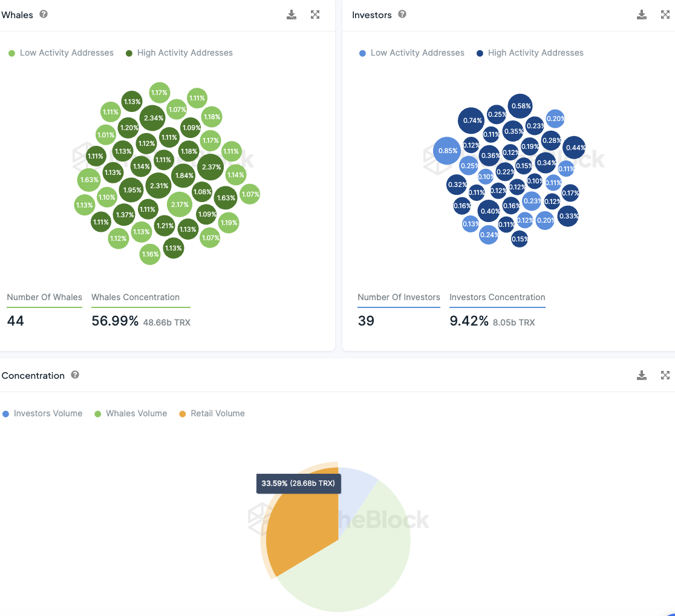Download the Whales chart data
This screenshot has height=616, width=675.
click(292, 15)
